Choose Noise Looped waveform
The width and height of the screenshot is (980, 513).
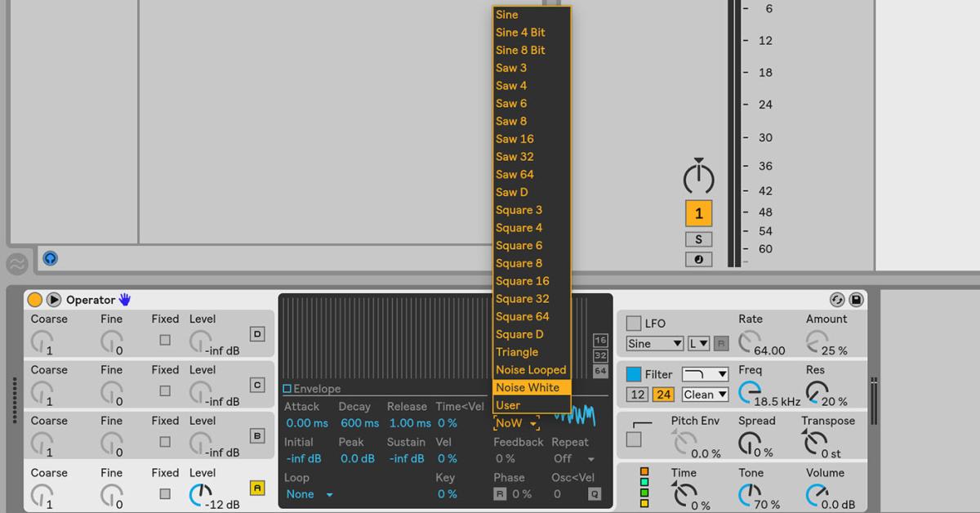532,370
